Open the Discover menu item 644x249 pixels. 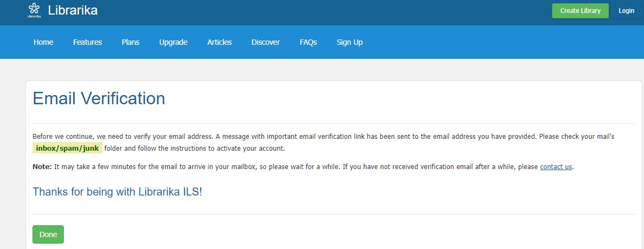[266, 42]
